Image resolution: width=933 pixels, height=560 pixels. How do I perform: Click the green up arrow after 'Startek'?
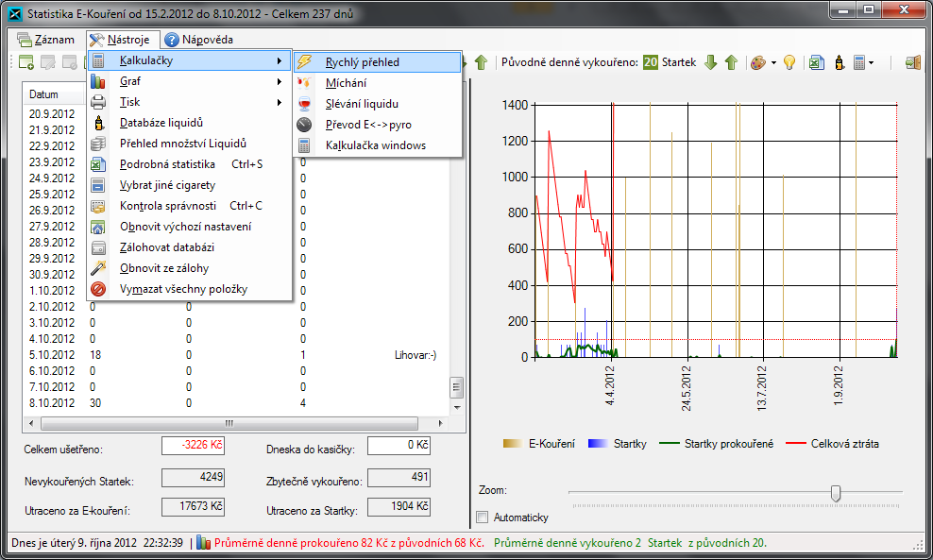[x=731, y=62]
